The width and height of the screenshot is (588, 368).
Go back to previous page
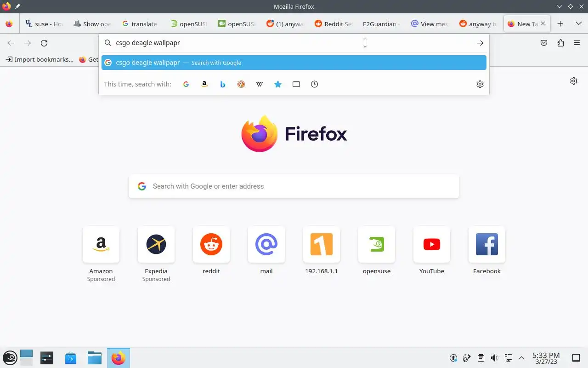(11, 43)
